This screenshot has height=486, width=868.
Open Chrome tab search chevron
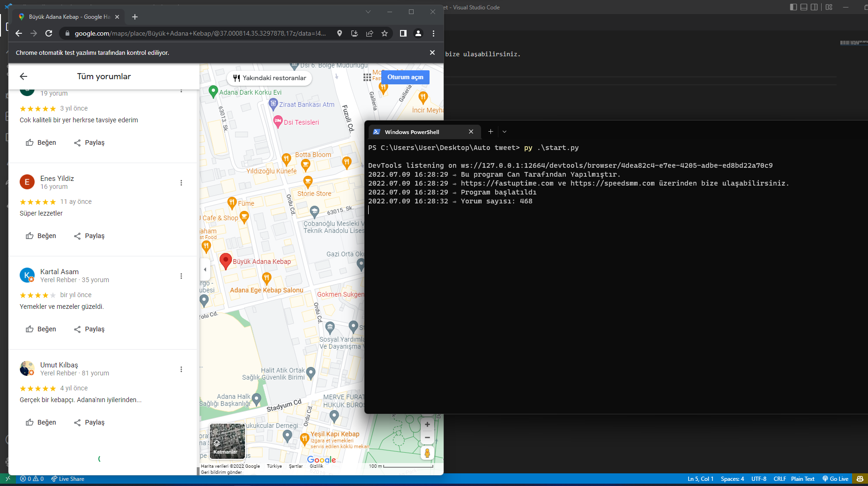[368, 12]
